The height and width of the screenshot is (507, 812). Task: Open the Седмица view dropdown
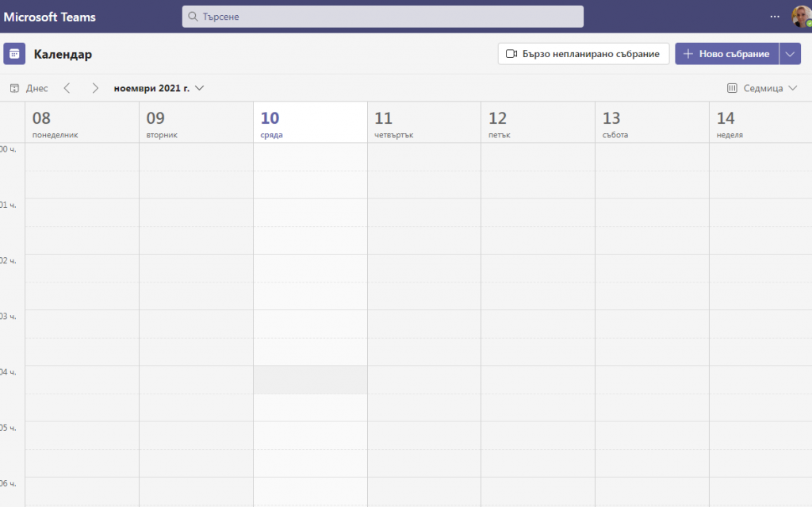pyautogui.click(x=761, y=88)
